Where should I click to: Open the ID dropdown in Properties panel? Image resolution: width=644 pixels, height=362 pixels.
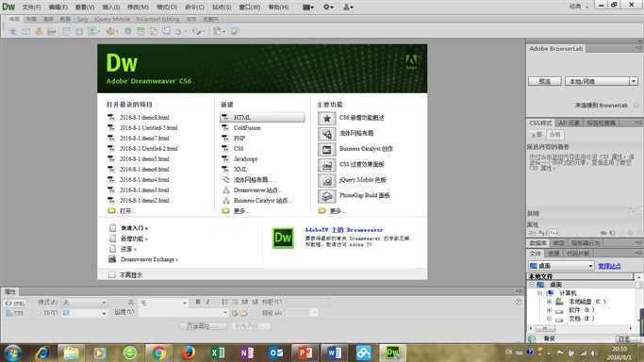(x=84, y=313)
